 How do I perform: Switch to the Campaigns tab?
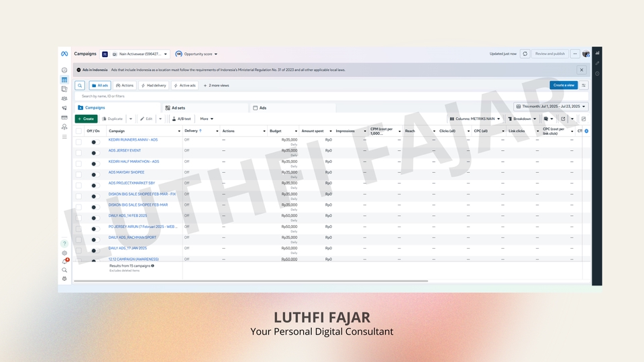117,107
